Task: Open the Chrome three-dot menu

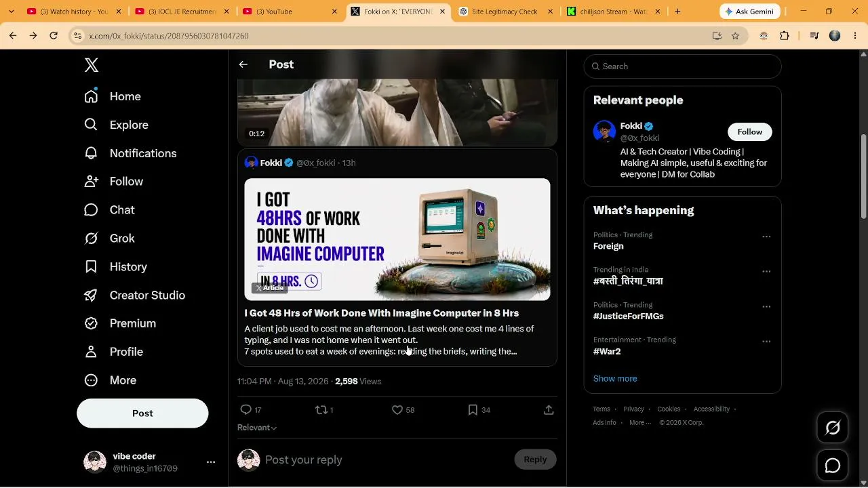Action: tap(854, 36)
